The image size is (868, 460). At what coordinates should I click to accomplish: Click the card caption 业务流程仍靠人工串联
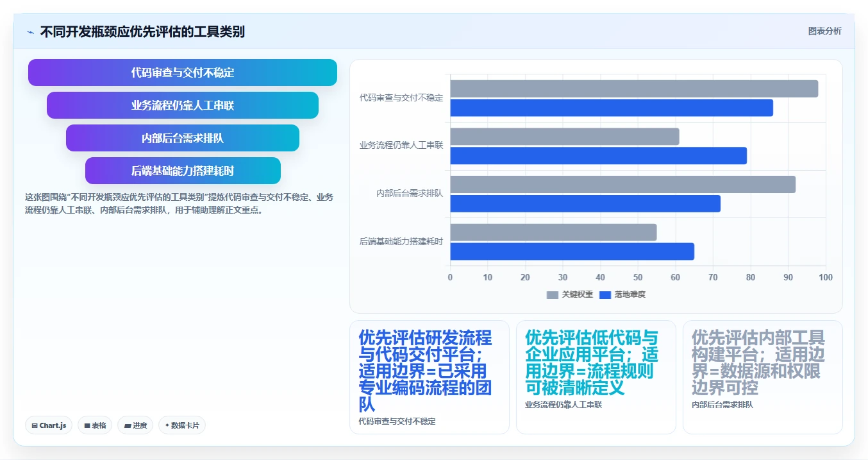(563, 405)
